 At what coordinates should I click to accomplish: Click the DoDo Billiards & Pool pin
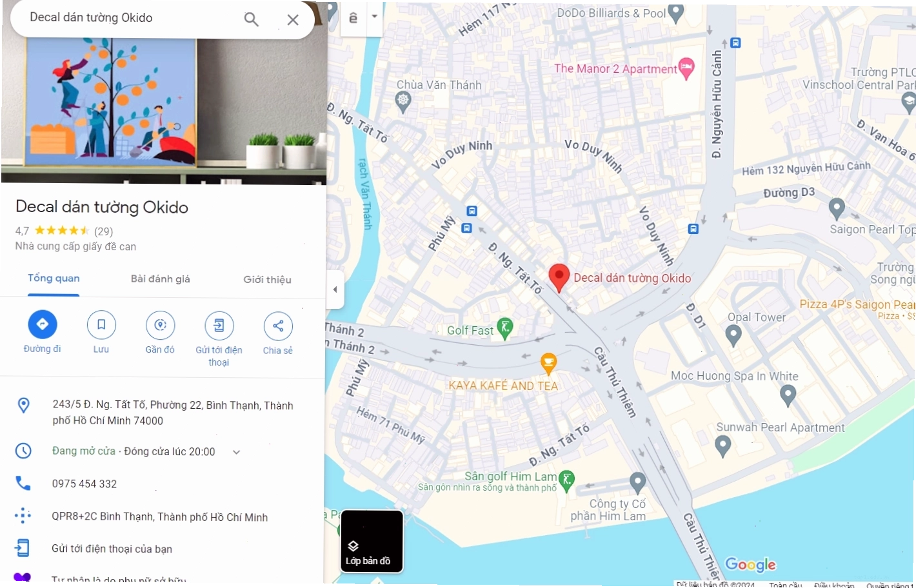675,13
